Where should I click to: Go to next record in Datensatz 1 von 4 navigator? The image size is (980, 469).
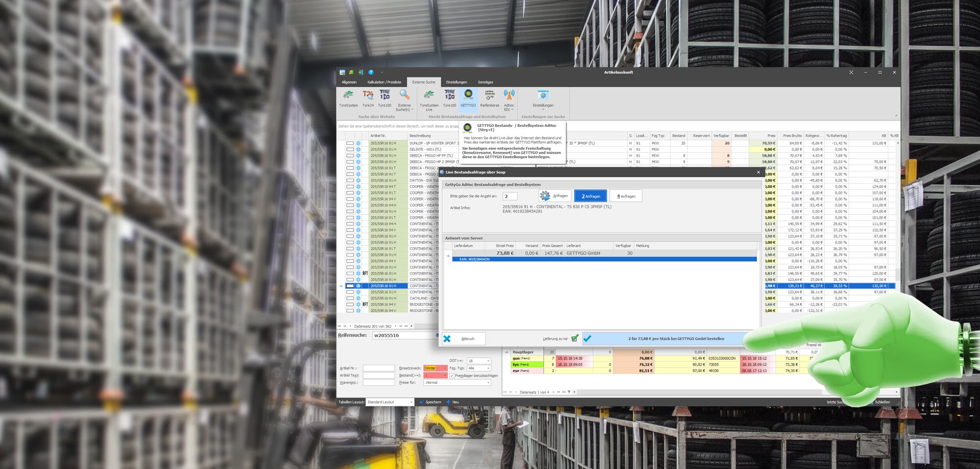tap(553, 392)
